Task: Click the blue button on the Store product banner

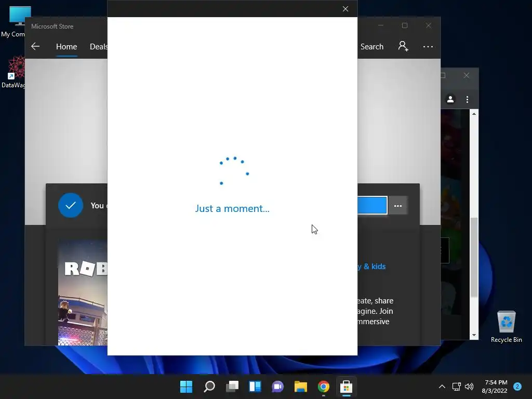Action: (x=372, y=205)
